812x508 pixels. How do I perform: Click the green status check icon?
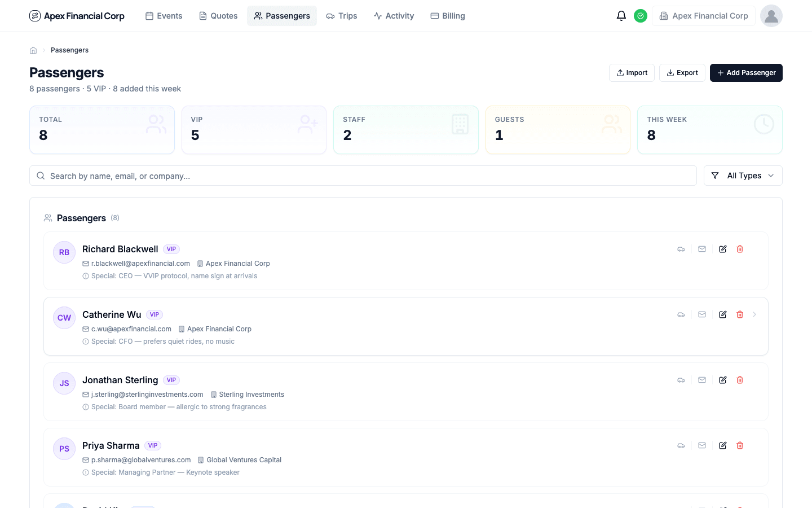tap(641, 16)
